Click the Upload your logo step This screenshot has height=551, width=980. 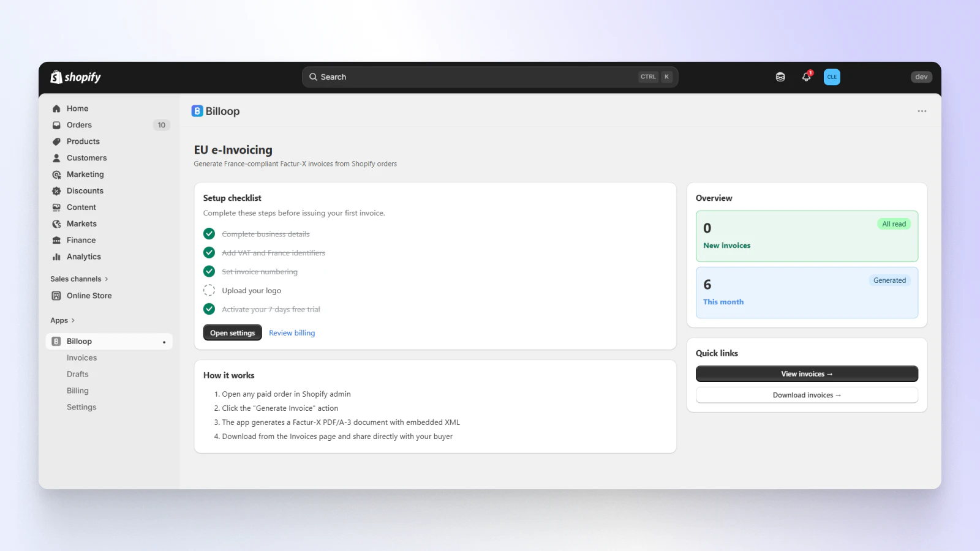click(x=252, y=291)
